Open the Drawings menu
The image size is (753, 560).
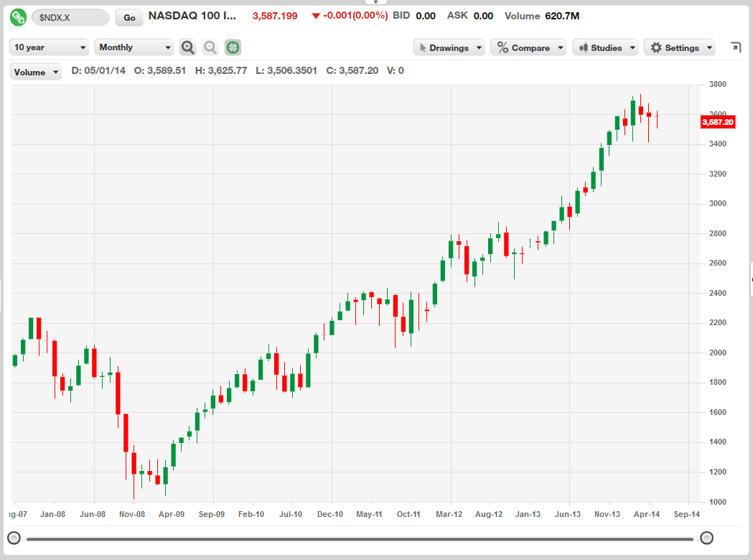[449, 47]
